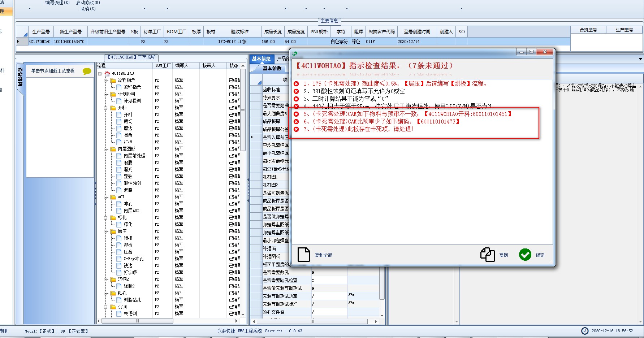Click the 流程指示 folder icon
The height and width of the screenshot is (338, 644).
pyautogui.click(x=113, y=80)
